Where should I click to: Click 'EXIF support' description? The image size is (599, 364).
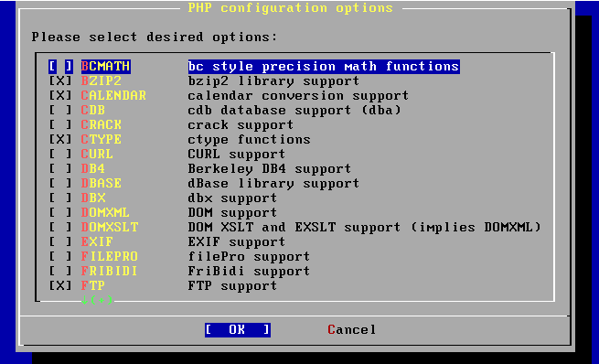point(237,241)
